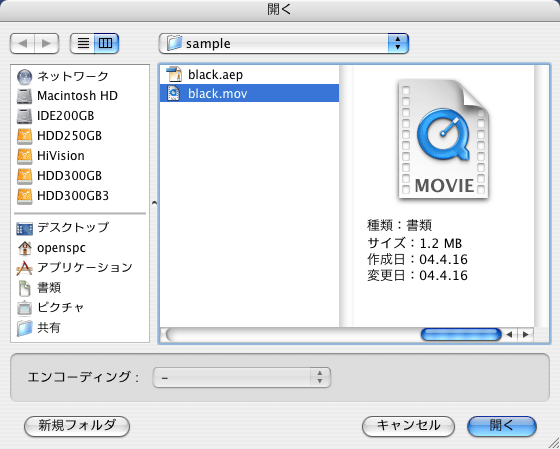This screenshot has width=560, height=449.
Task: Select デスクトップ label in sidebar
Action: coord(73,228)
